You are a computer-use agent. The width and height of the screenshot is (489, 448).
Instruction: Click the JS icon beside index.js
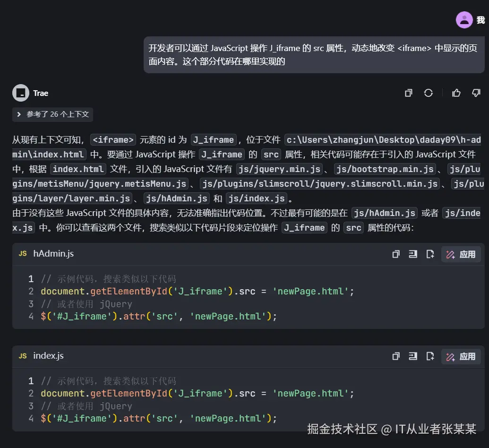[x=23, y=356]
